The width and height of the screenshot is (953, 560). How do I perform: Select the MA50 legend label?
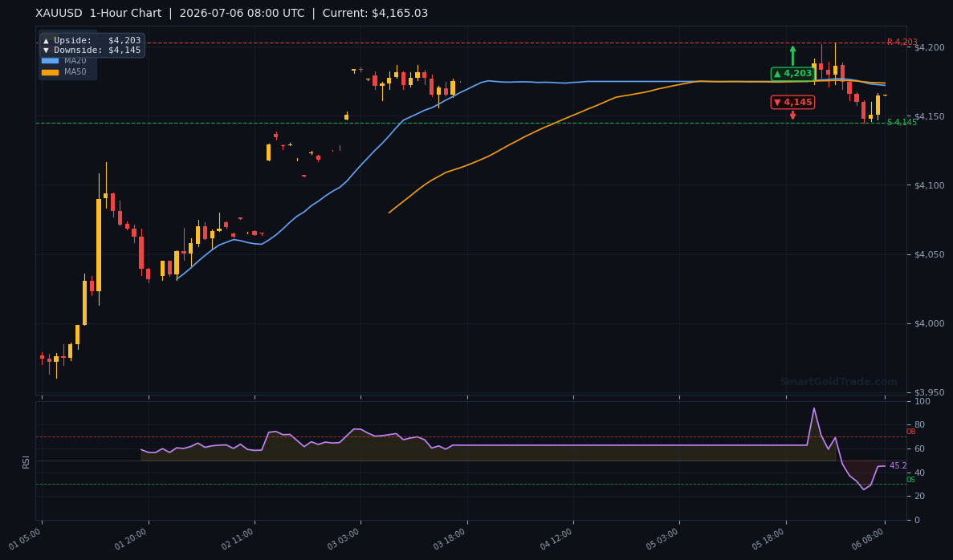pos(75,71)
